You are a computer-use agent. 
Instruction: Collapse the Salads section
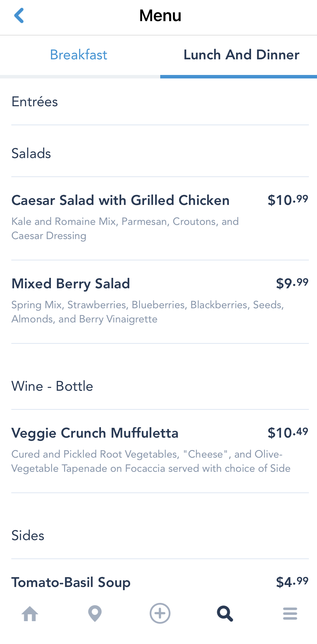(x=31, y=153)
